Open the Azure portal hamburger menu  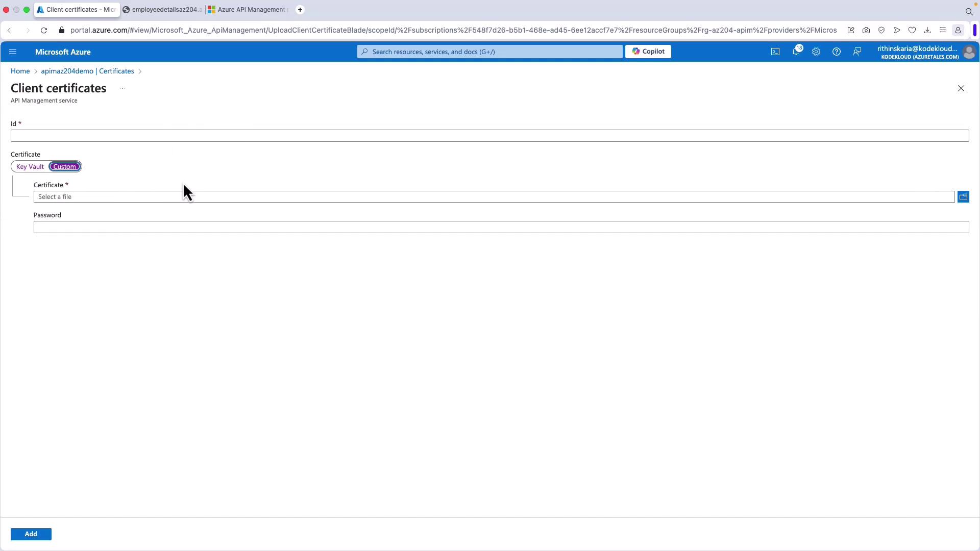pyautogui.click(x=13, y=52)
